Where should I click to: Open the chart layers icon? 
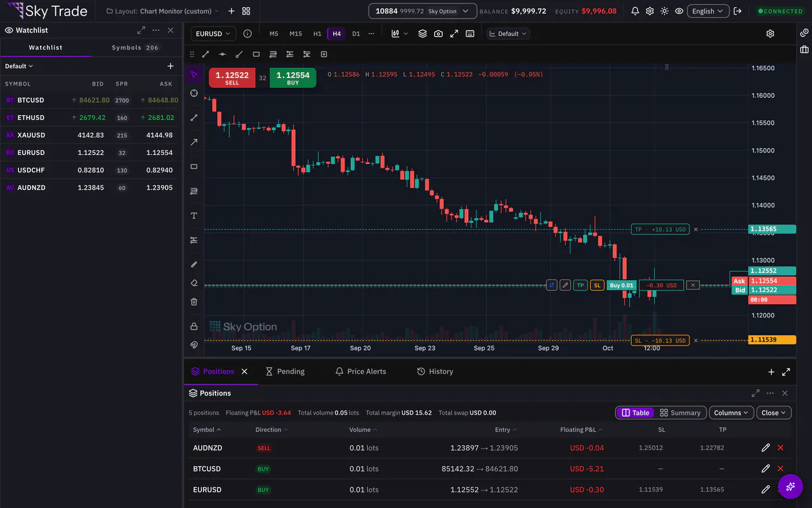(x=422, y=34)
